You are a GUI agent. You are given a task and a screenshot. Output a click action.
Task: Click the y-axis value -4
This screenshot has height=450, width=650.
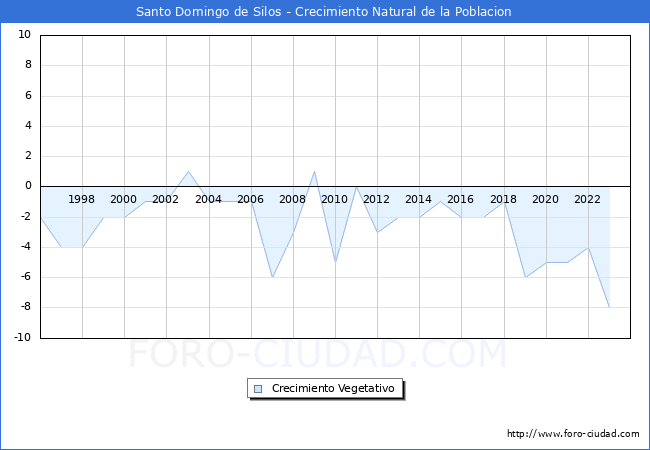point(26,247)
